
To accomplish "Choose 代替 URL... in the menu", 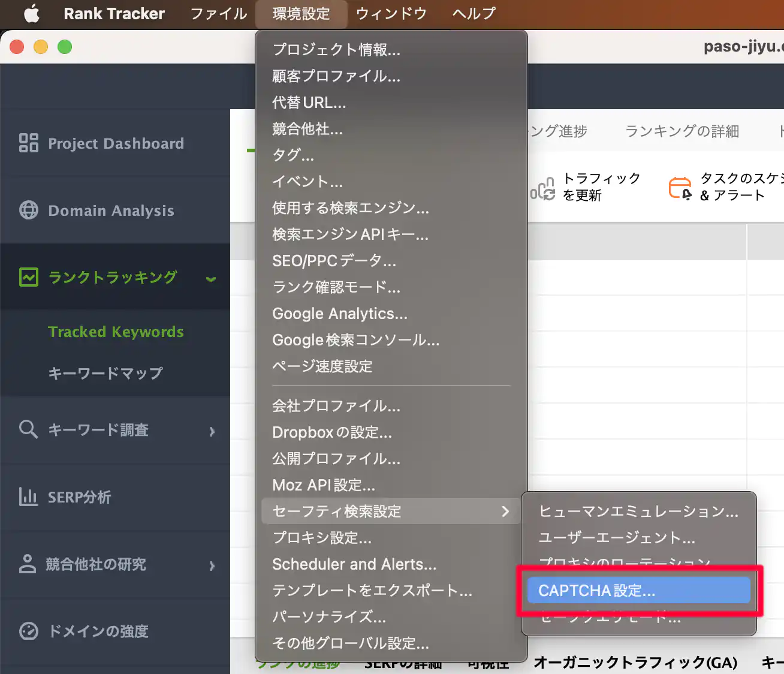I will click(391, 102).
